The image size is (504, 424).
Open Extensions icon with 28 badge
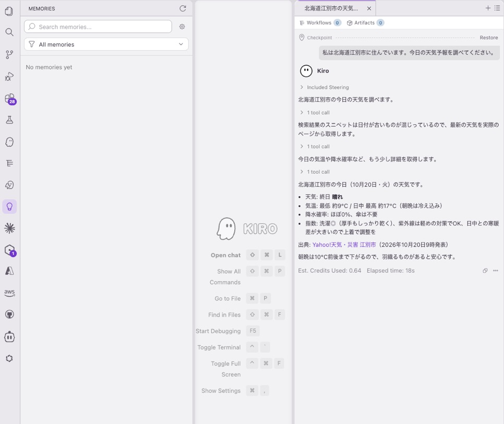(x=10, y=99)
